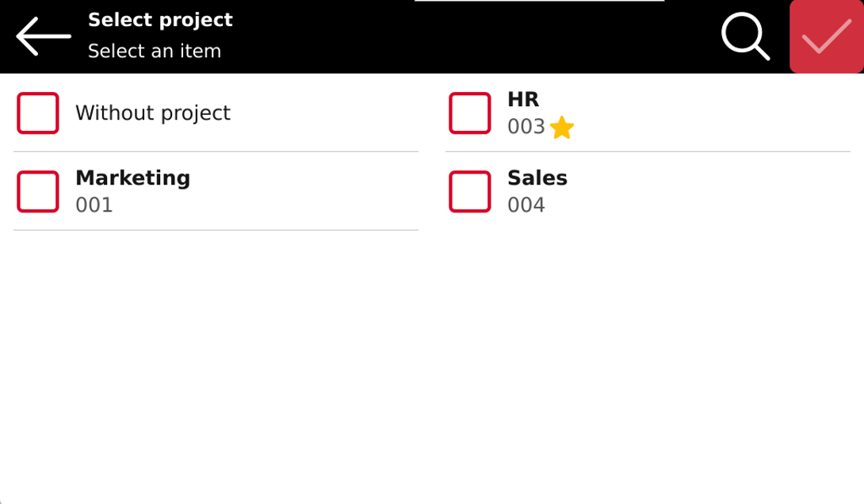The width and height of the screenshot is (864, 504).
Task: Go back using the left arrow icon
Action: point(44,36)
